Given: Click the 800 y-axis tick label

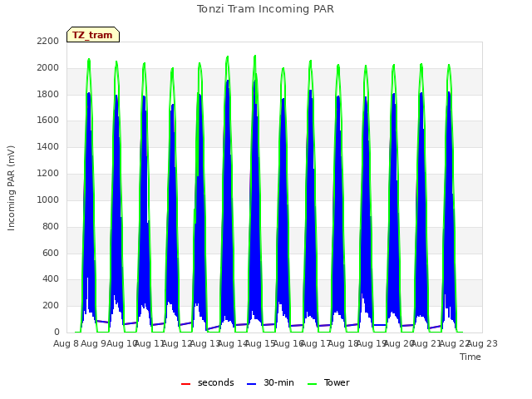Looking at the screenshot, I should click(x=51, y=226).
